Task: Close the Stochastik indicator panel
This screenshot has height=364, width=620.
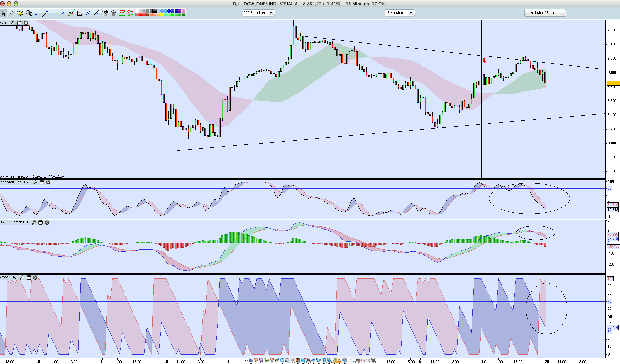Action: pos(48,182)
